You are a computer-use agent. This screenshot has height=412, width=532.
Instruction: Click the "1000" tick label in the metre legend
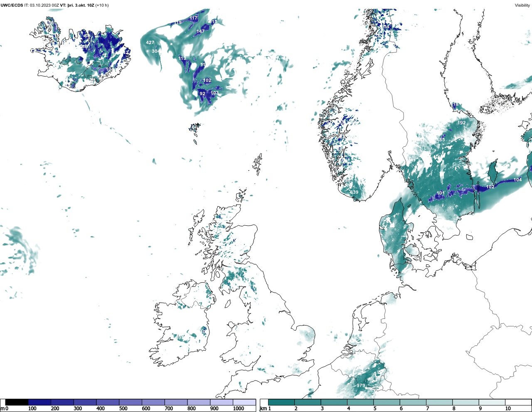pos(239,409)
